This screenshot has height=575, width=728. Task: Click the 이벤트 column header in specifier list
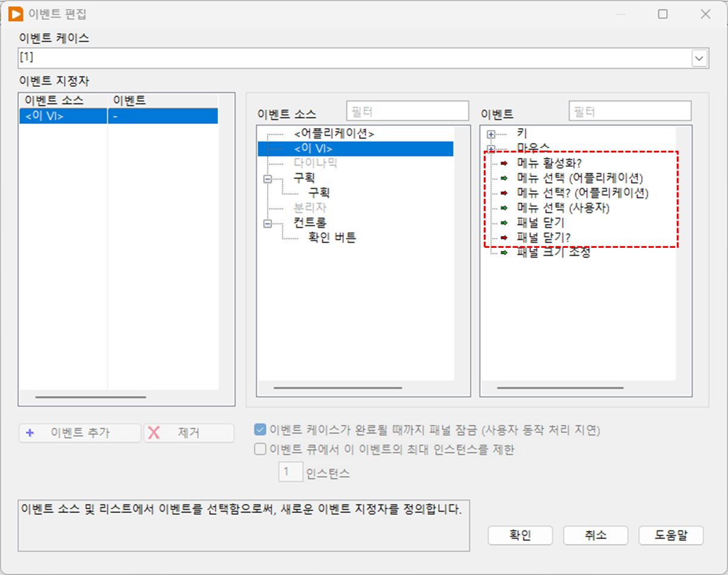pyautogui.click(x=163, y=101)
